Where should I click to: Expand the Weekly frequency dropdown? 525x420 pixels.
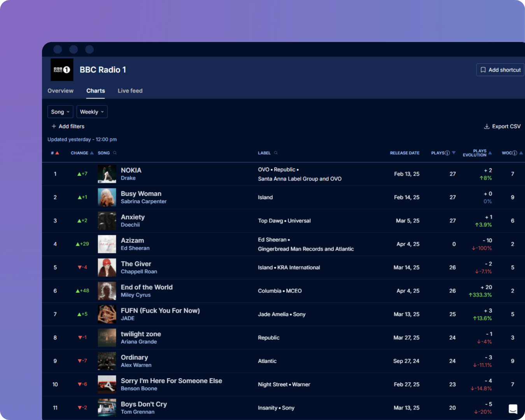click(x=92, y=112)
